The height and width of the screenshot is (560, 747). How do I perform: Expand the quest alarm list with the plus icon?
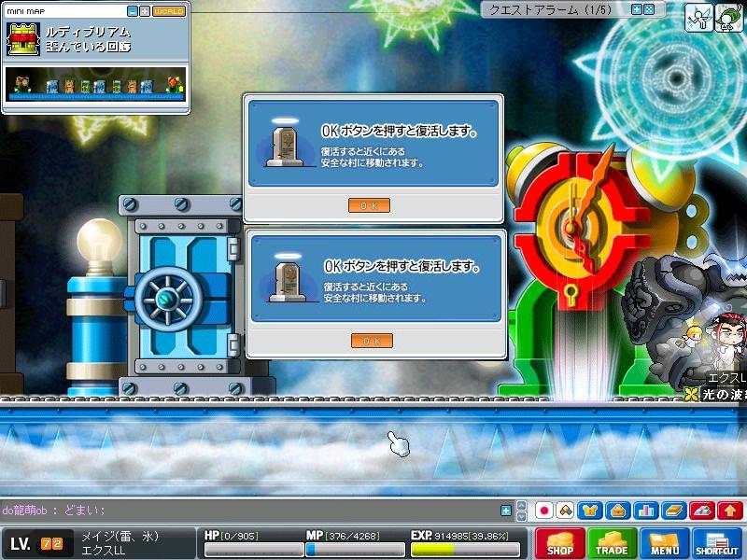tap(637, 9)
